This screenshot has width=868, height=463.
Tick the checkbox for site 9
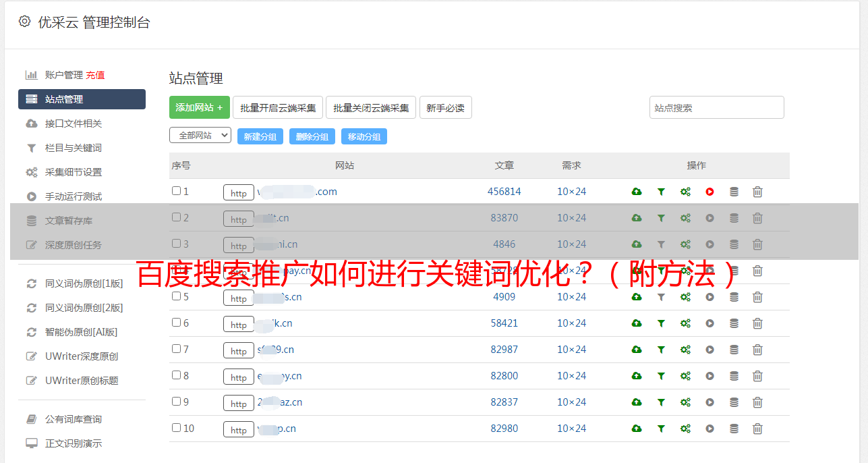click(176, 402)
